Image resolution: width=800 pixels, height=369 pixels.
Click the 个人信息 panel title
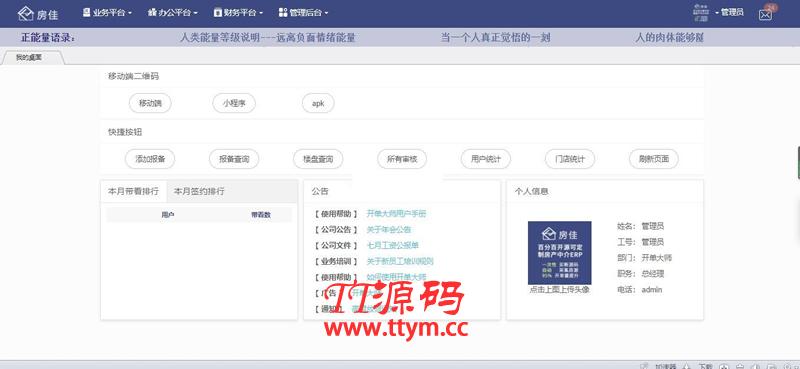click(531, 191)
